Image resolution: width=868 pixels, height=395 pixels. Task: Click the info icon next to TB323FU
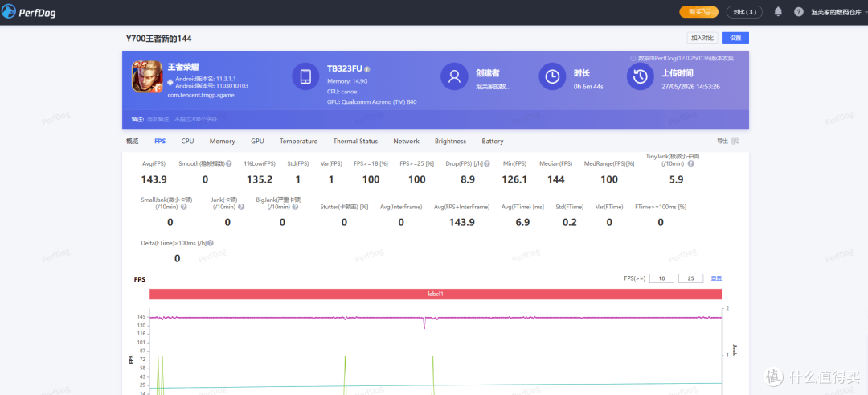pos(366,69)
